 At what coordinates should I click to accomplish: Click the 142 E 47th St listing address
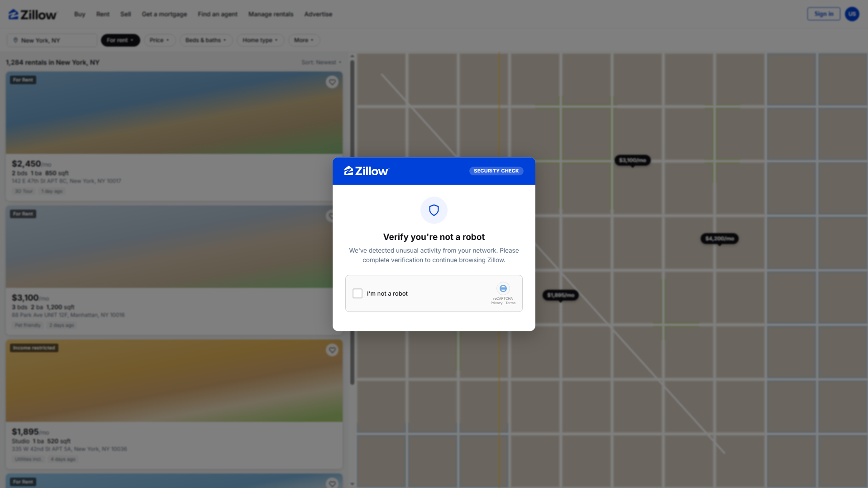coord(67,181)
